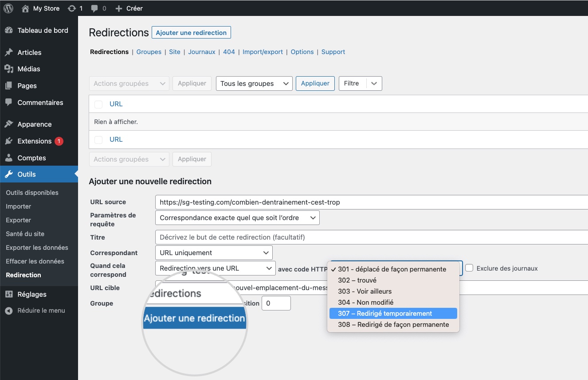Select 307 – Redirigé temporairement option
The height and width of the screenshot is (380, 588).
click(393, 314)
